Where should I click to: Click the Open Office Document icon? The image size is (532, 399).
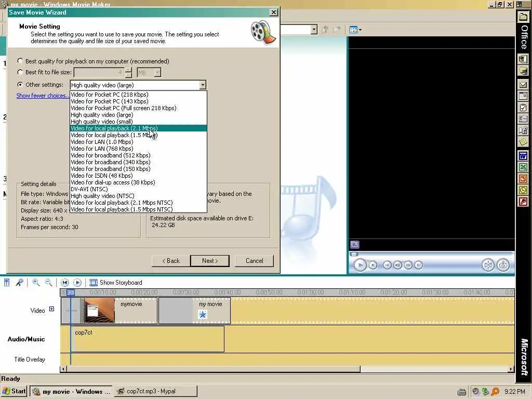pos(523,71)
